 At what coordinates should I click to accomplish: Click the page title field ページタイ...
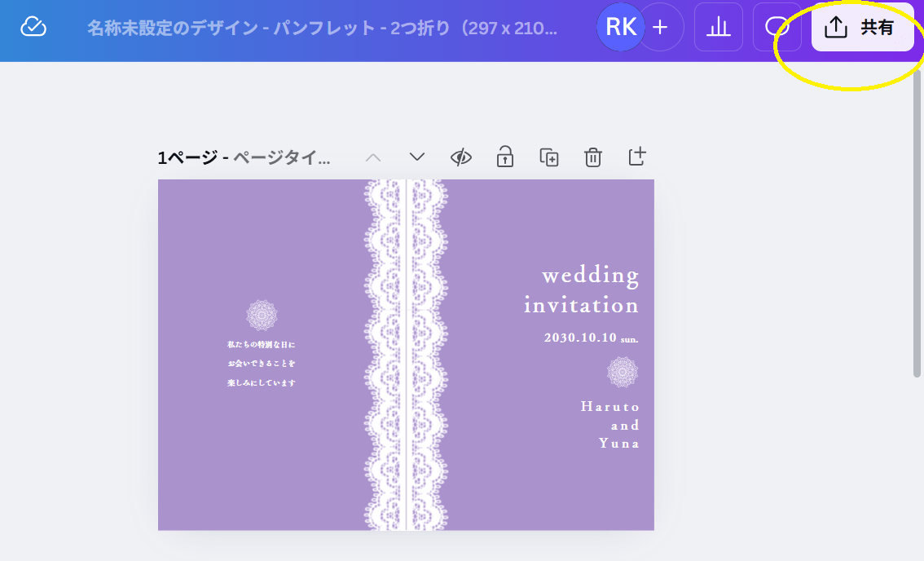282,157
